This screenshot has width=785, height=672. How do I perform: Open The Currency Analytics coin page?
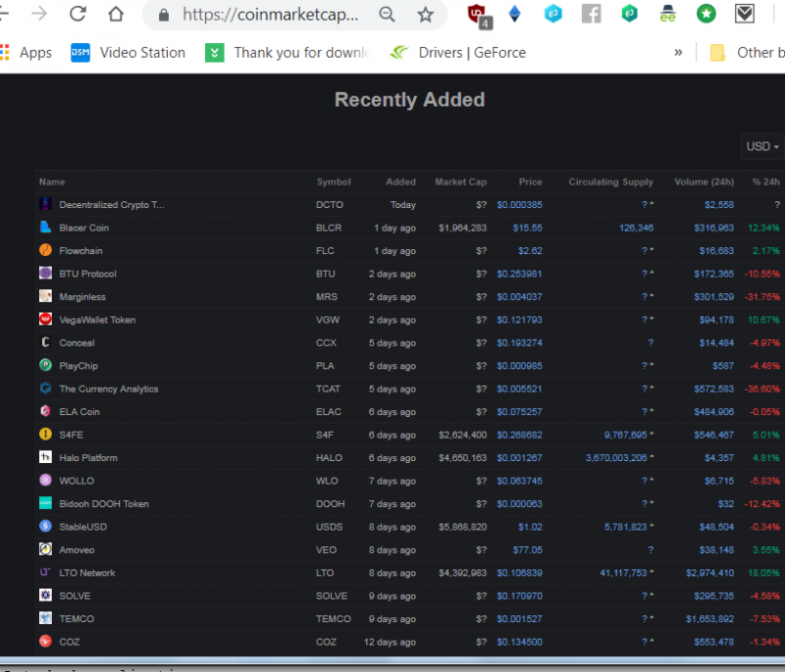pos(109,388)
